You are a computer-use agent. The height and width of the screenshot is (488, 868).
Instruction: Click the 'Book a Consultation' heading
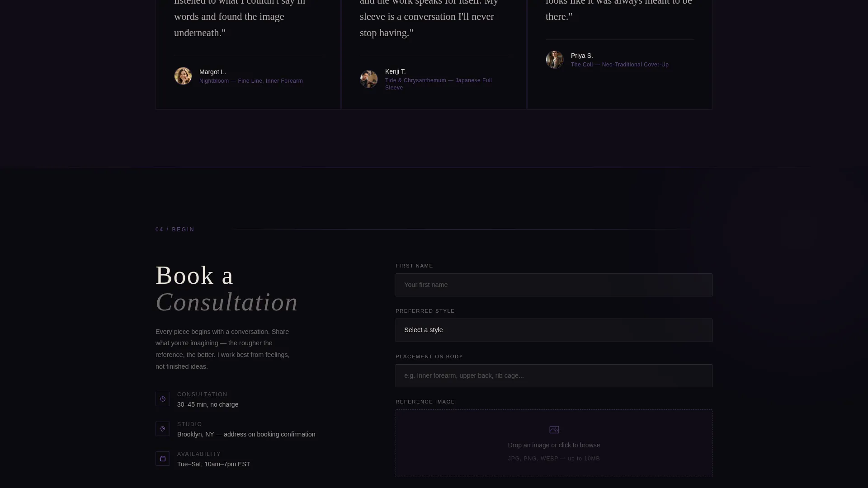click(226, 289)
